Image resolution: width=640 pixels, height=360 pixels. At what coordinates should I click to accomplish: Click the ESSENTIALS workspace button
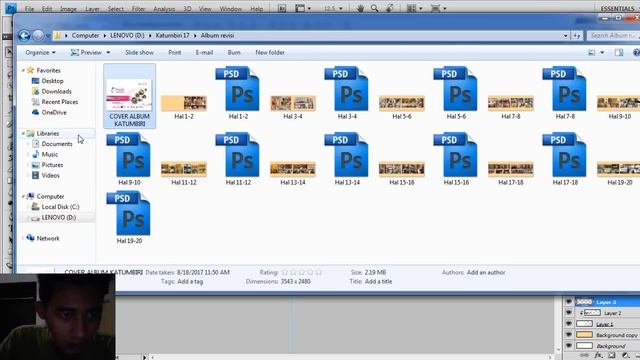(x=617, y=9)
